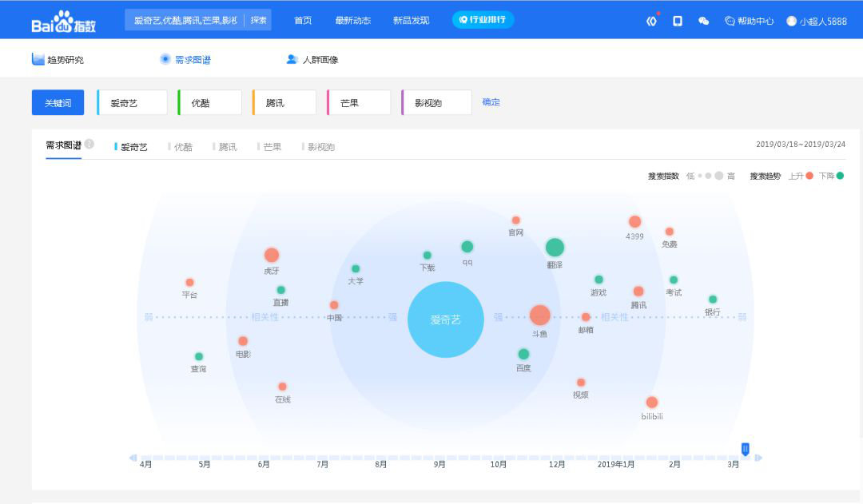Click the 腾讯 keyword input box
The height and width of the screenshot is (504, 863).
tap(284, 102)
